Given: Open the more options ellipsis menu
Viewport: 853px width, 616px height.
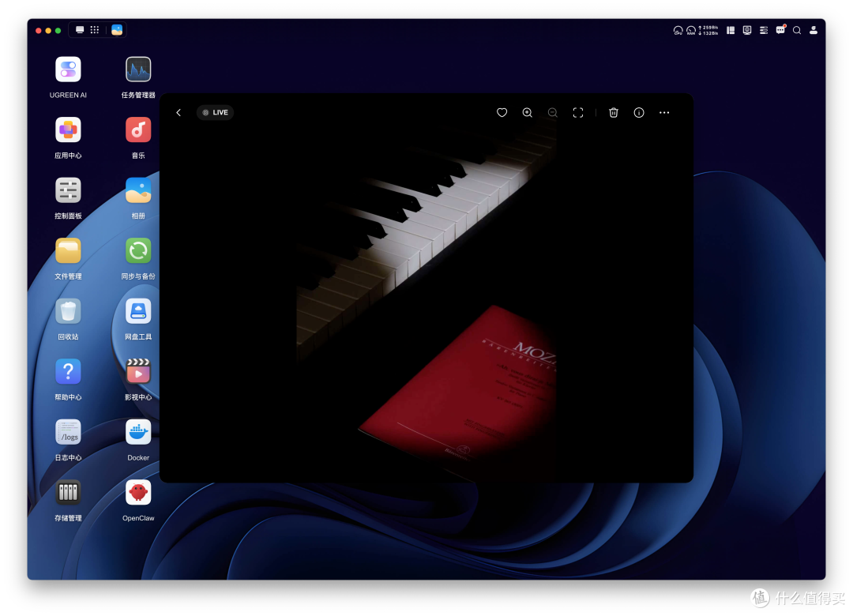Looking at the screenshot, I should [x=664, y=113].
